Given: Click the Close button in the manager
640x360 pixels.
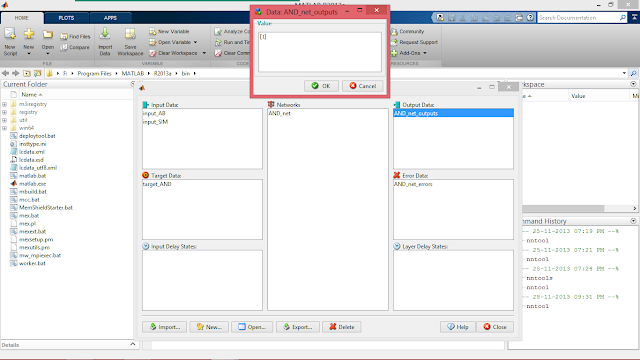Looking at the screenshot, I should point(495,327).
